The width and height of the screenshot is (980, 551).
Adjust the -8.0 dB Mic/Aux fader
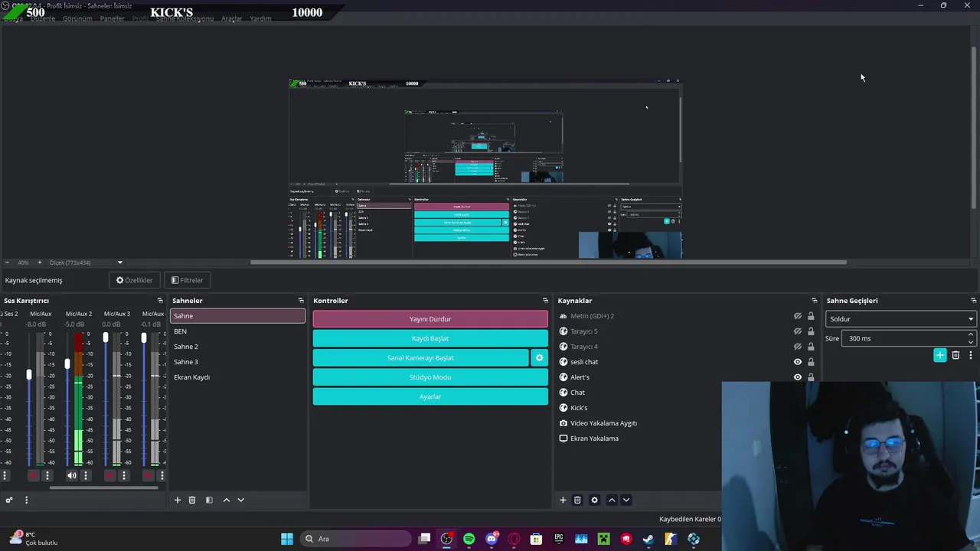pyautogui.click(x=29, y=374)
